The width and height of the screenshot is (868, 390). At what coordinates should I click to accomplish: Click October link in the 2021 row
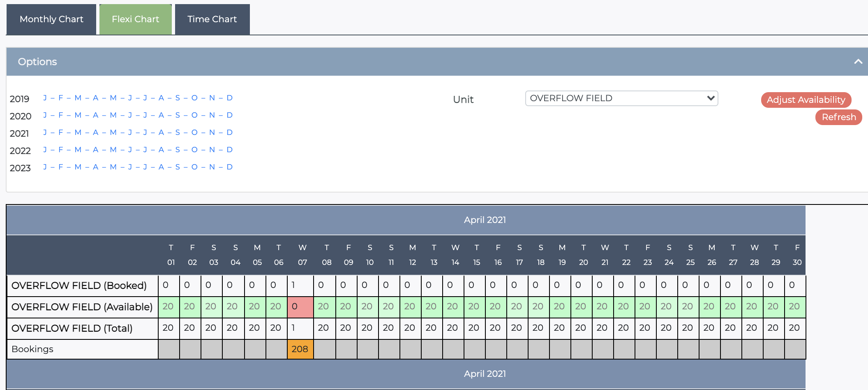click(194, 132)
